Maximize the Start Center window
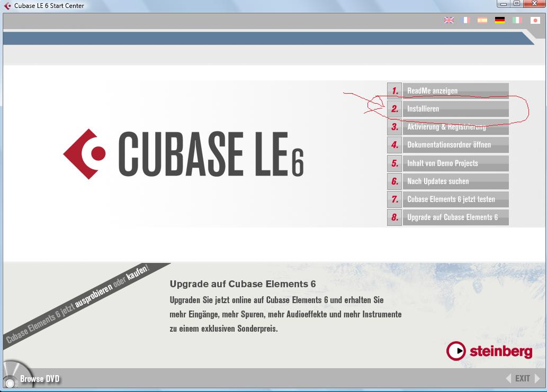This screenshot has width=547, height=392. pyautogui.click(x=517, y=4)
